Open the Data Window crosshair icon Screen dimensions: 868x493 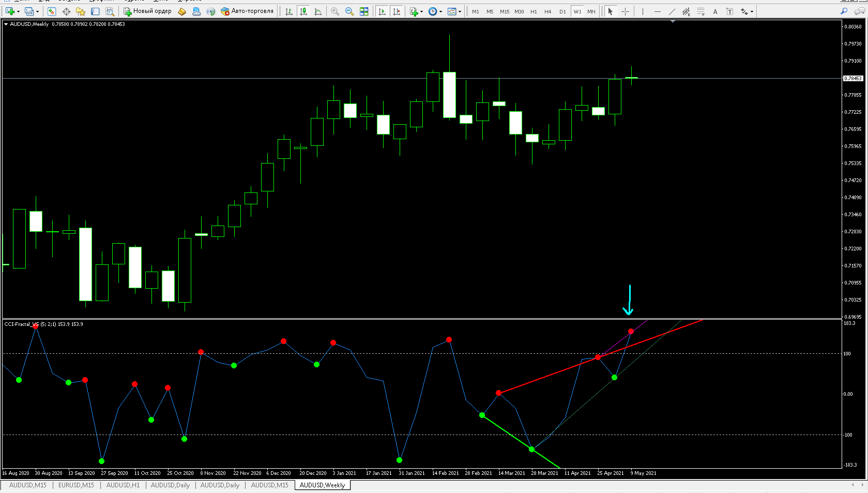66,11
